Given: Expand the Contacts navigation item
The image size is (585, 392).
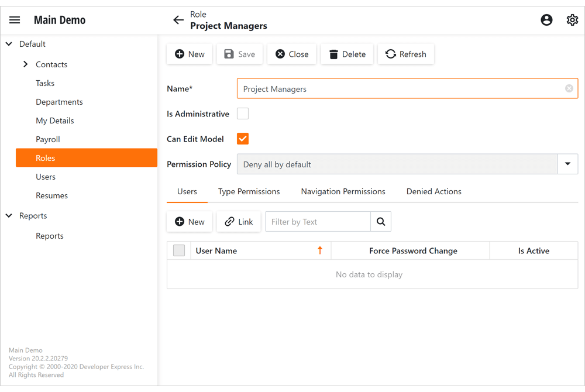Looking at the screenshot, I should [25, 64].
